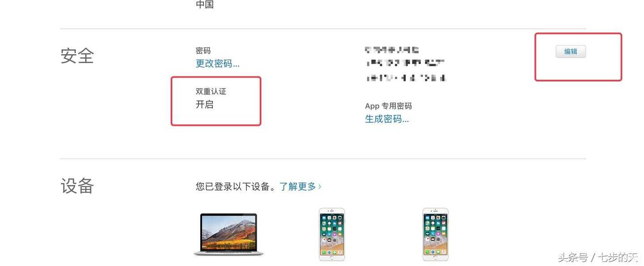Screen dimensions: 644x266
Task: Click the chevron arrow after 了解更多
Action: pyautogui.click(x=319, y=186)
